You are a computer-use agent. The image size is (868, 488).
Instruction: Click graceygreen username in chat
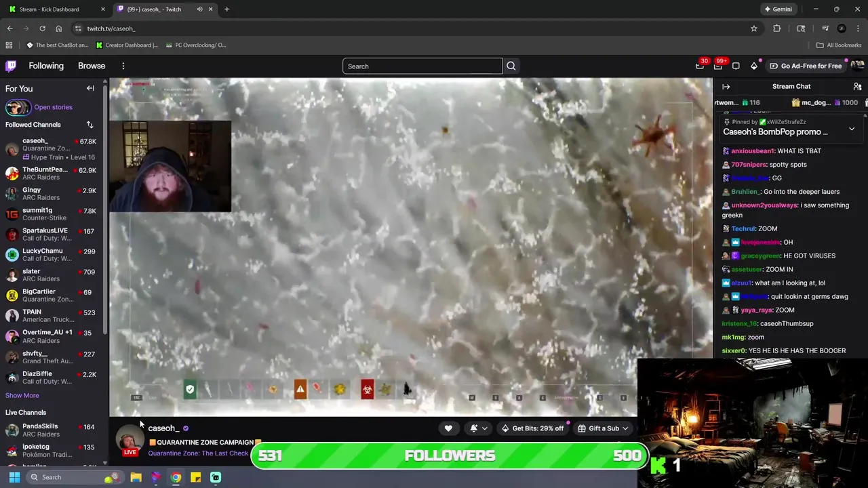pos(760,256)
